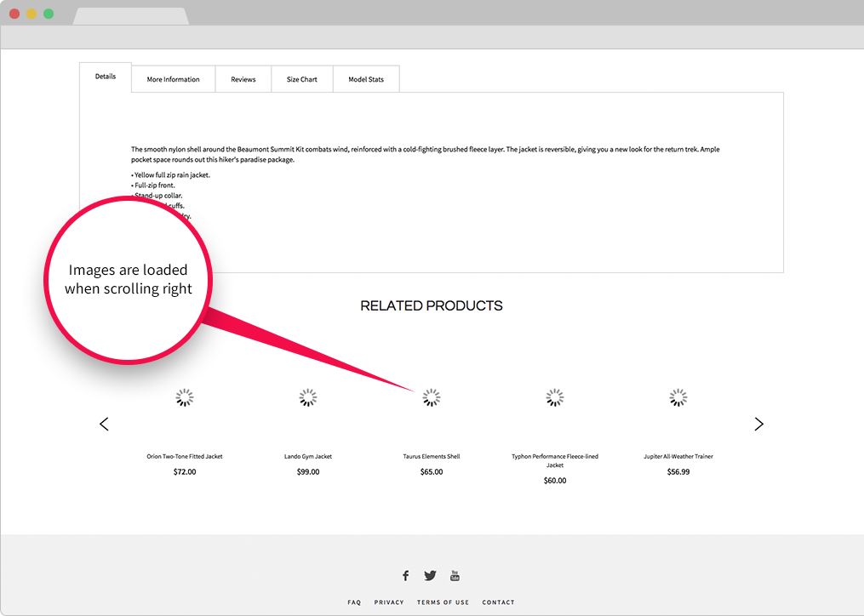Open Typhon Performance Fleece-lined Jacket link
This screenshot has width=864, height=616.
(x=555, y=460)
